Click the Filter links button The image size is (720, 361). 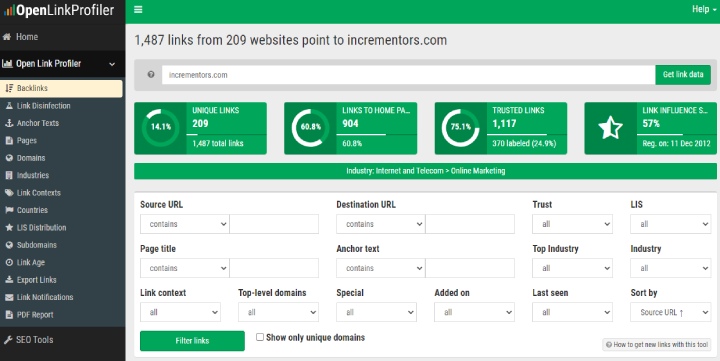point(192,341)
